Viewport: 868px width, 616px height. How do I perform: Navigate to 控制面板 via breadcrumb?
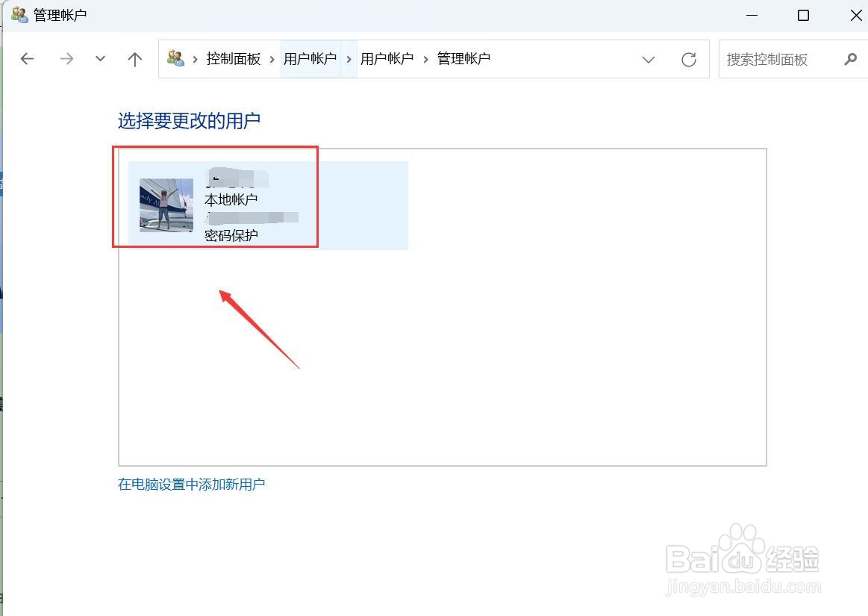[233, 59]
